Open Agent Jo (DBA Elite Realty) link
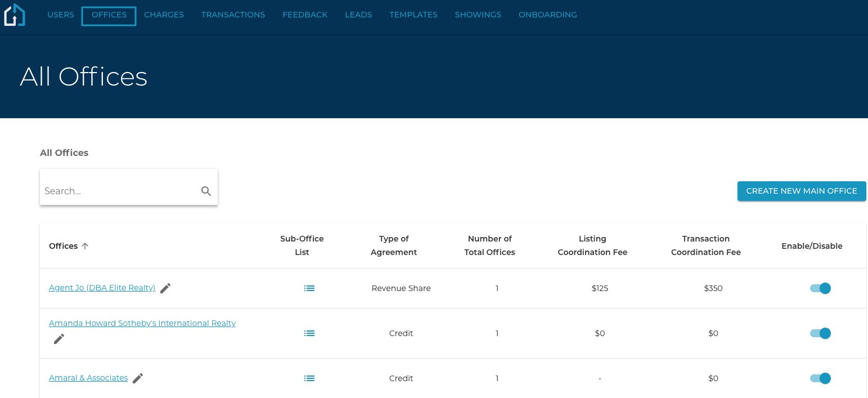This screenshot has width=868, height=398. [102, 288]
